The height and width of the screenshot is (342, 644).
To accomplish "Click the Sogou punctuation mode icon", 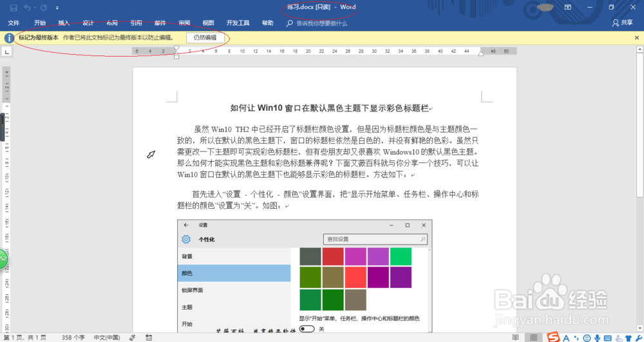I will point(577,338).
